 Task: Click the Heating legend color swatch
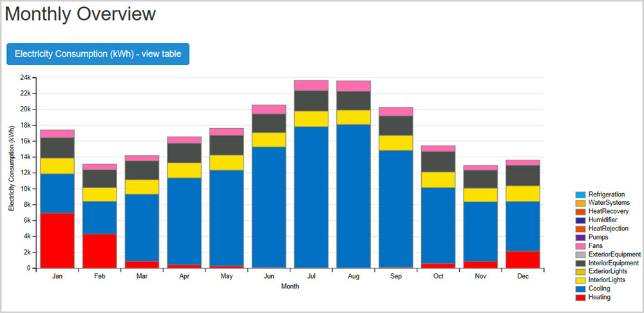580,298
